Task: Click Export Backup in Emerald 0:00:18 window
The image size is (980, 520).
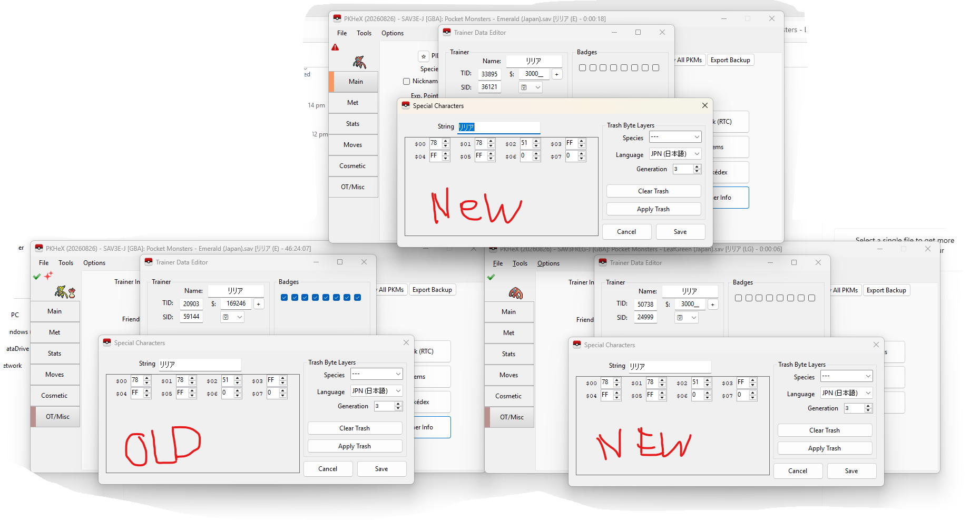Action: click(x=730, y=60)
